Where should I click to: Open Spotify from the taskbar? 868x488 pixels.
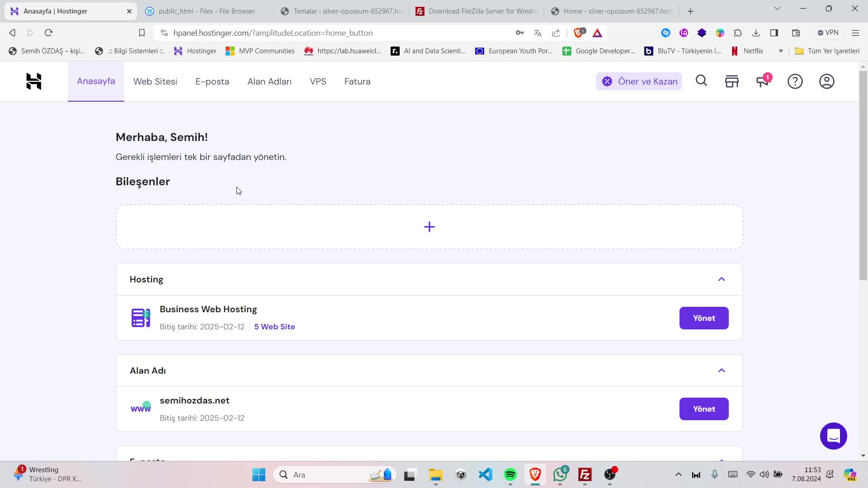510,474
